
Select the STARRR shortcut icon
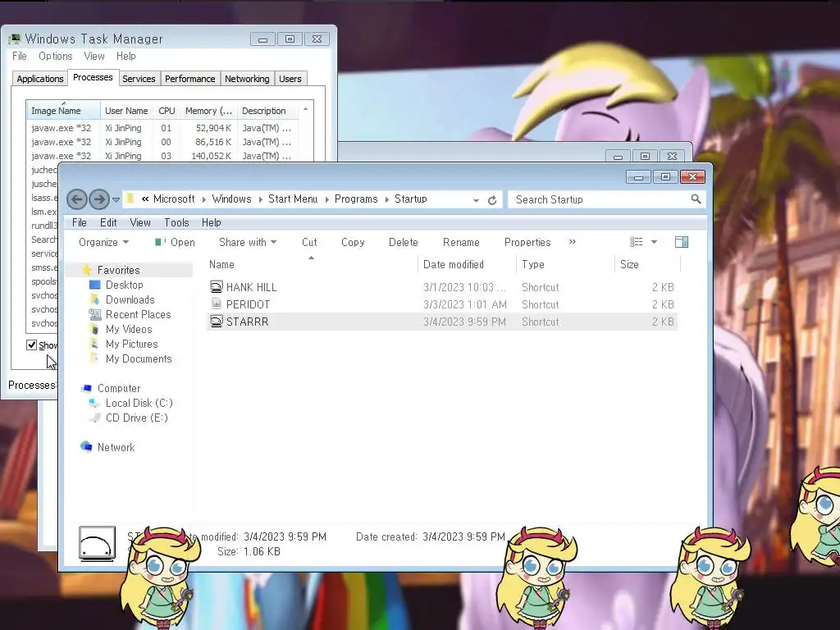216,322
